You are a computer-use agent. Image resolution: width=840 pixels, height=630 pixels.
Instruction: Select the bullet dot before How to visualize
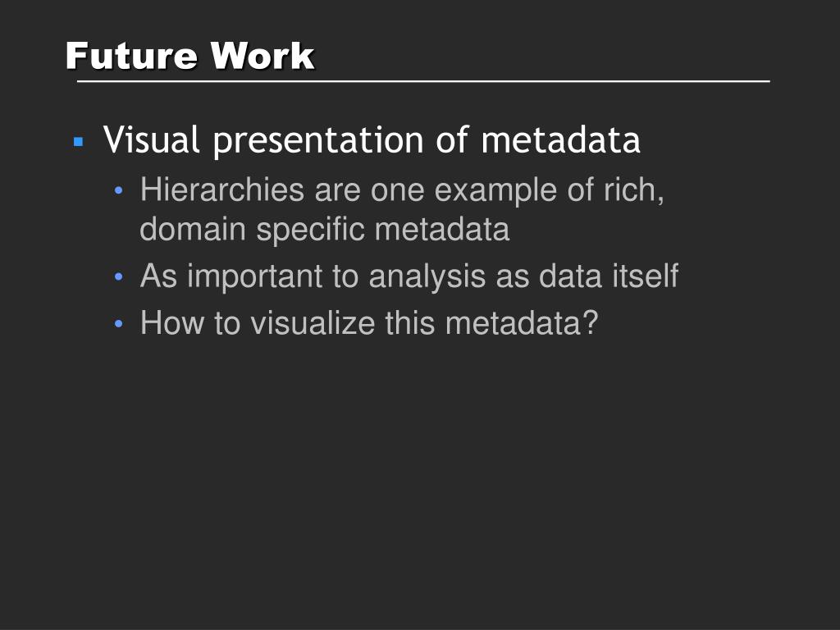coord(119,324)
